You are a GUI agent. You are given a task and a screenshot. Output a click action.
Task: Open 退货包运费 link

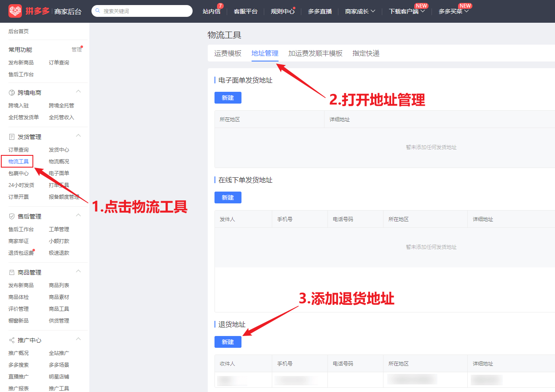coord(21,253)
